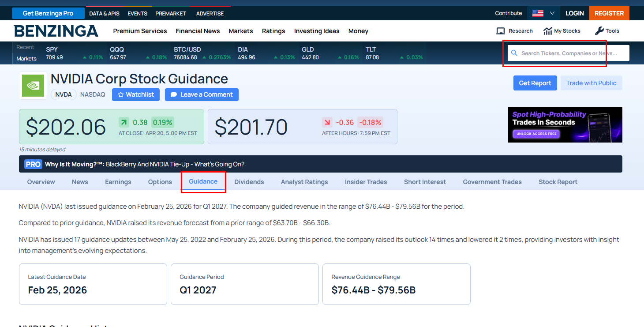The image size is (644, 327).
Task: Click Leave a Comment button
Action: click(x=202, y=94)
